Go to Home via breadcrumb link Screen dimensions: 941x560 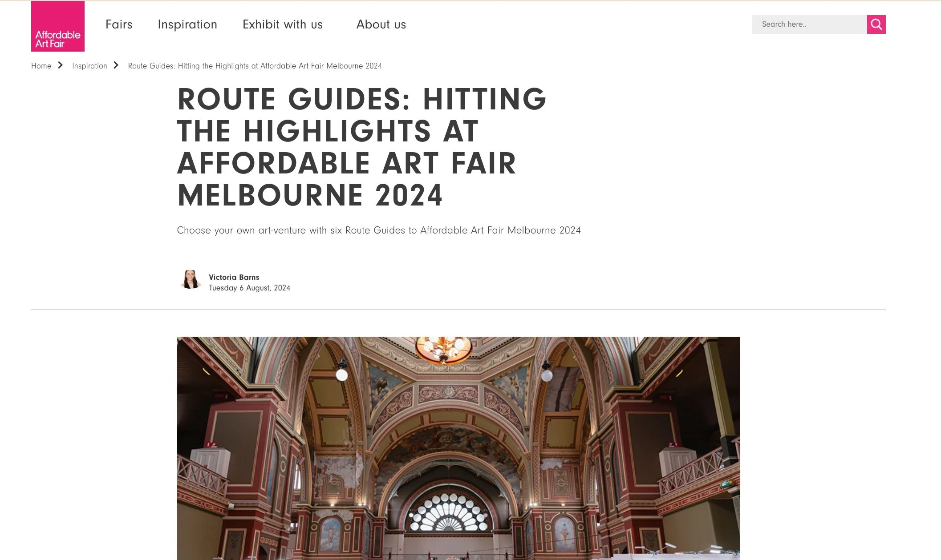[x=41, y=66]
